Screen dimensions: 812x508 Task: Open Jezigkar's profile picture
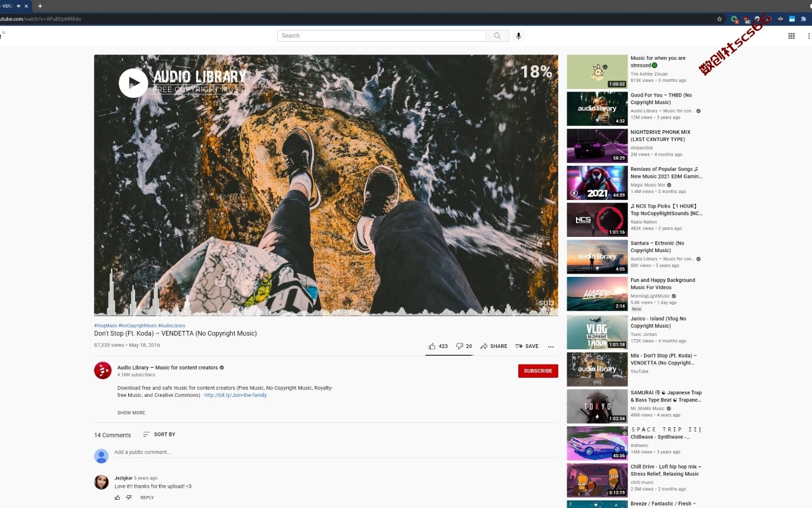click(x=101, y=482)
